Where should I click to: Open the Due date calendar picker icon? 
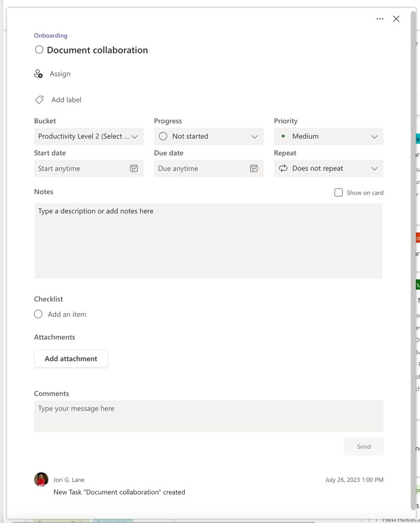pos(254,169)
